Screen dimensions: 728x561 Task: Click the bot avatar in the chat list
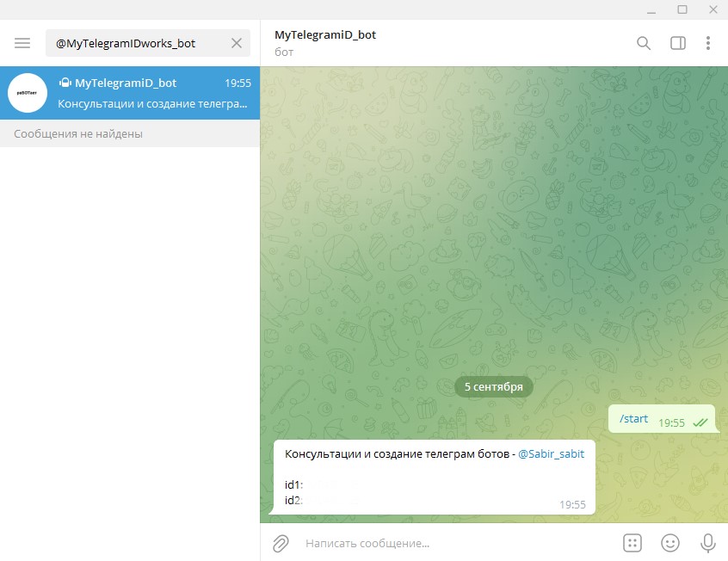click(28, 93)
